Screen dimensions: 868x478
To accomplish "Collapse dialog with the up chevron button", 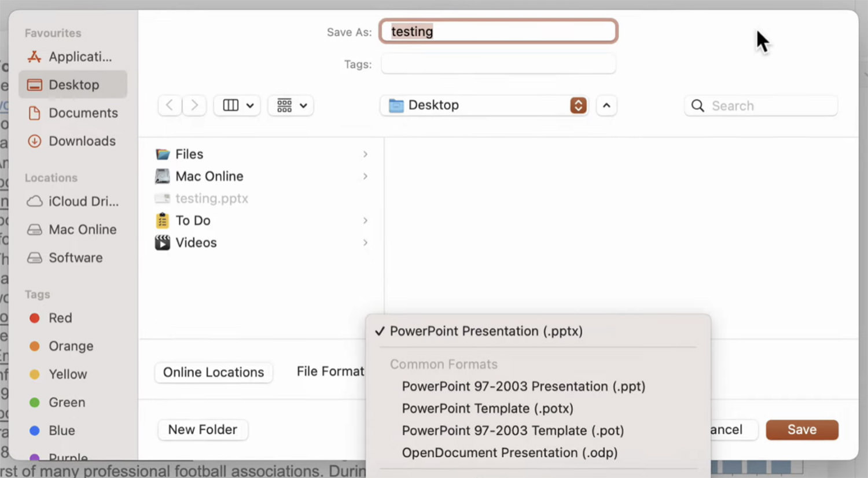I will click(x=606, y=105).
